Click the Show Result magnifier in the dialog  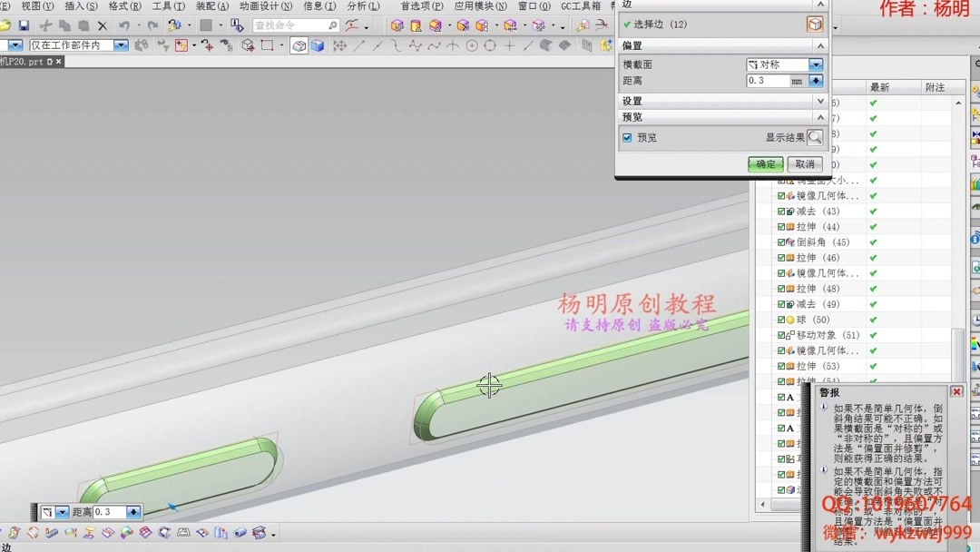click(814, 137)
